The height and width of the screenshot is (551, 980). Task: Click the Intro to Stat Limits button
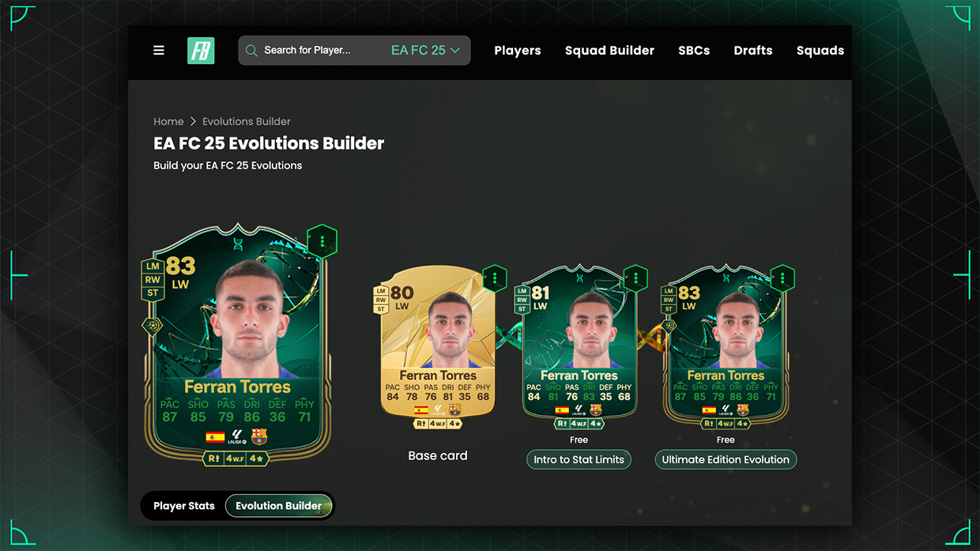click(579, 459)
